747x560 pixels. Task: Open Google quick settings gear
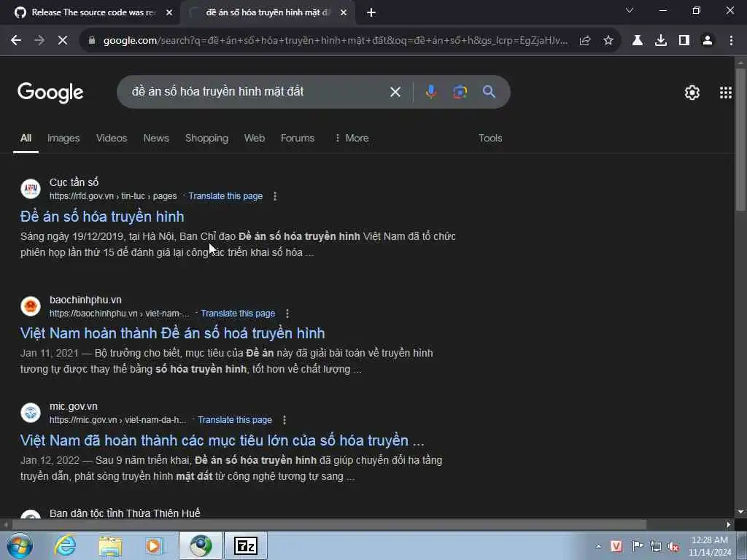[692, 93]
